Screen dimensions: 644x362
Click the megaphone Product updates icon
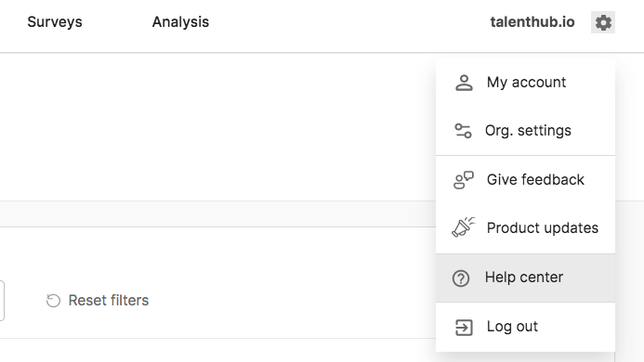click(x=464, y=227)
